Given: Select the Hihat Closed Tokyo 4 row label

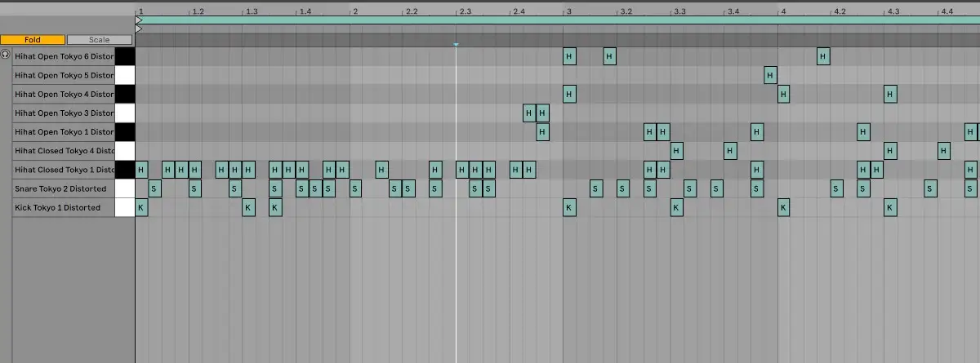Looking at the screenshot, I should (x=64, y=151).
